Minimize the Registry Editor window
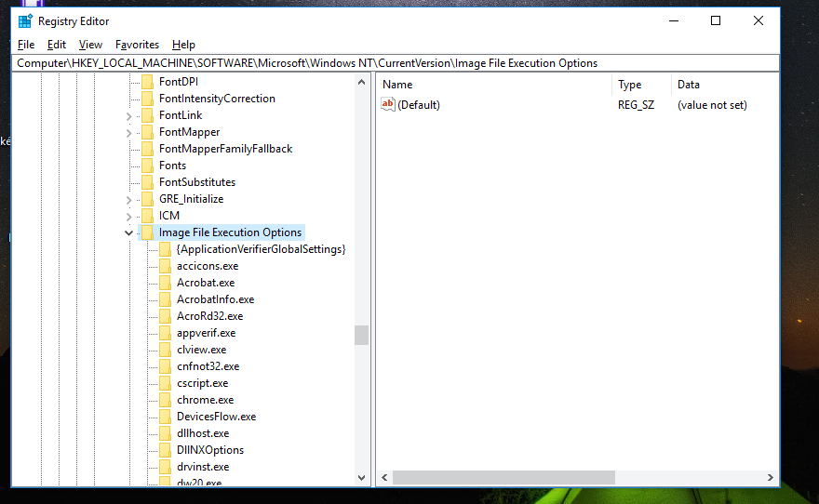 pos(674,20)
